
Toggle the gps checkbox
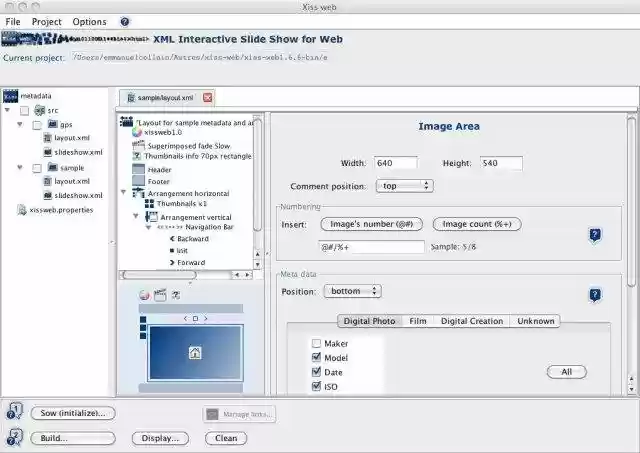click(x=37, y=125)
